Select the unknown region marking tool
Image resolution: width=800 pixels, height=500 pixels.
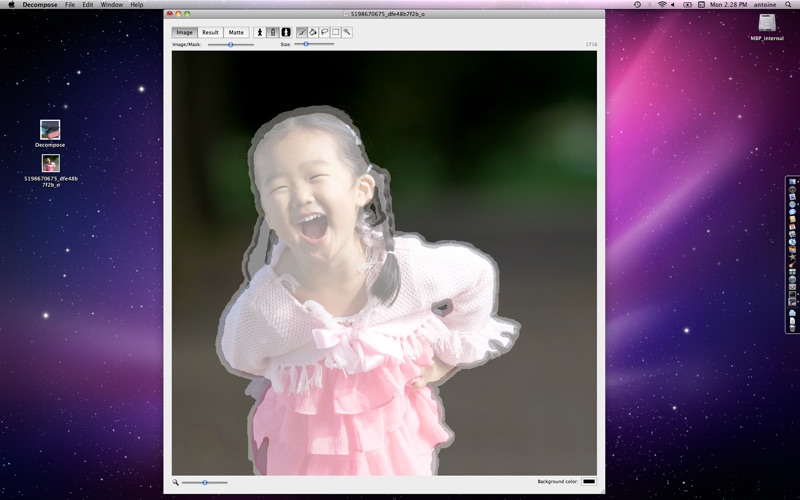tap(273, 32)
